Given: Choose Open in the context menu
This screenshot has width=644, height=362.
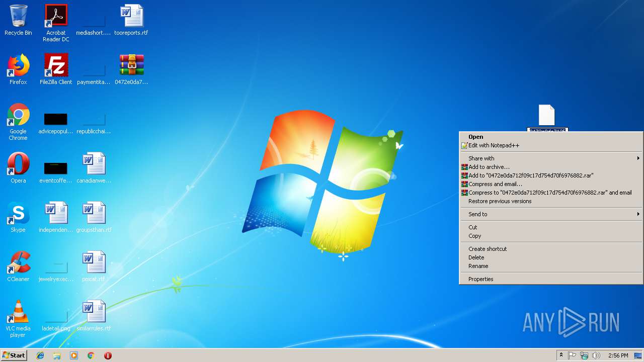Looking at the screenshot, I should pyautogui.click(x=551, y=137).
